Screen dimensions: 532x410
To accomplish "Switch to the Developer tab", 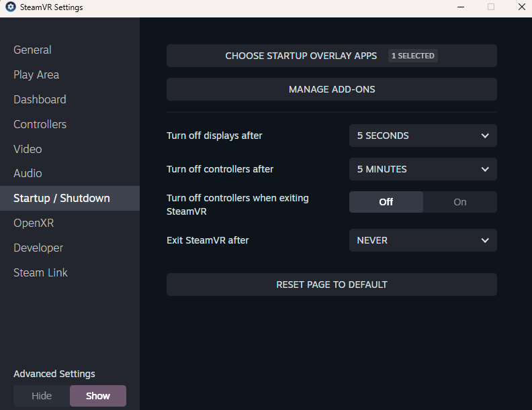I will pos(38,248).
